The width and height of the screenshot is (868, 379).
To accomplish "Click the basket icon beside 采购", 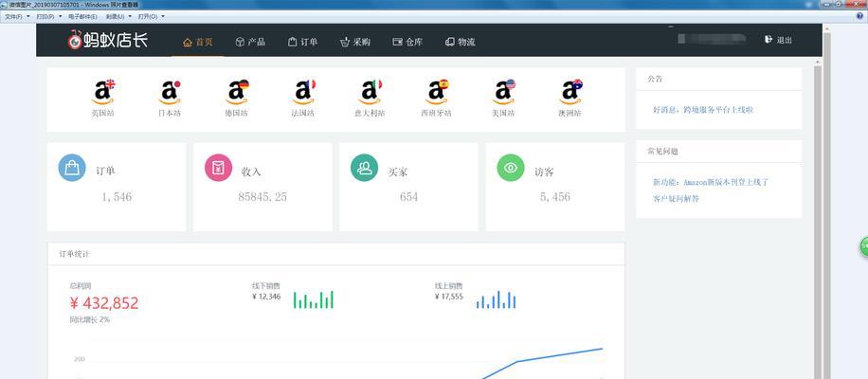I will [x=345, y=42].
